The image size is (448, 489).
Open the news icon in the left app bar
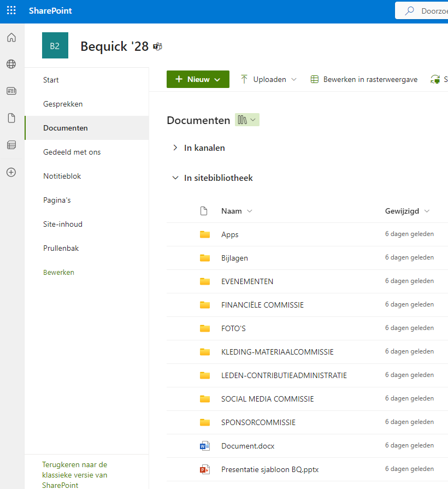point(11,91)
